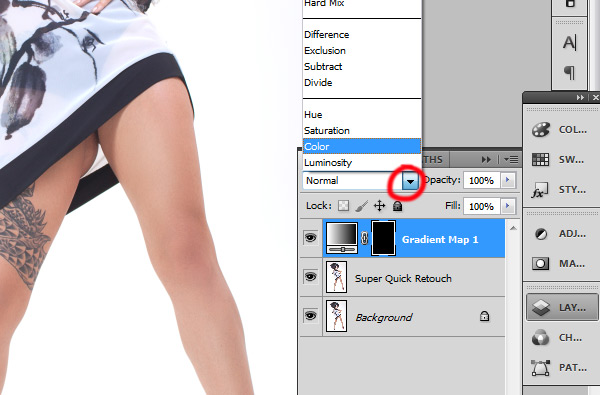Open the Swatches panel icon
600x395 pixels.
pyautogui.click(x=541, y=159)
